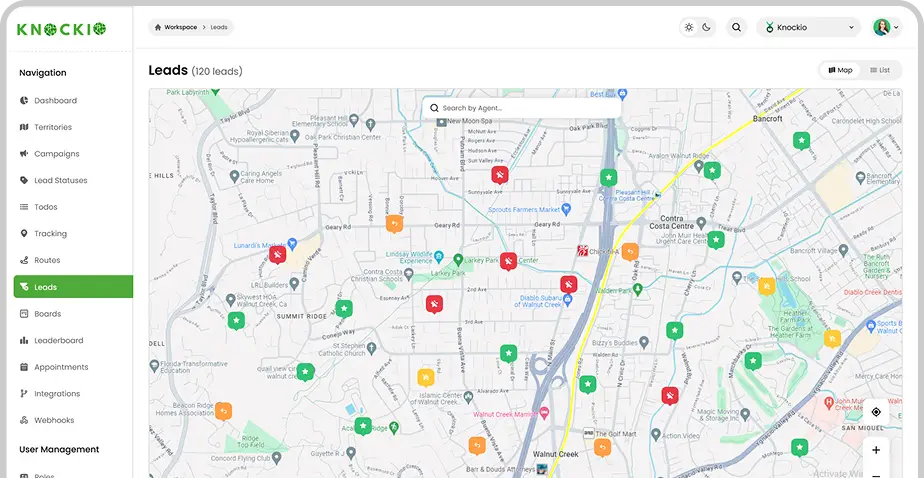The image size is (924, 478).
Task: Click the active Leads sidebar item
Action: click(x=73, y=287)
